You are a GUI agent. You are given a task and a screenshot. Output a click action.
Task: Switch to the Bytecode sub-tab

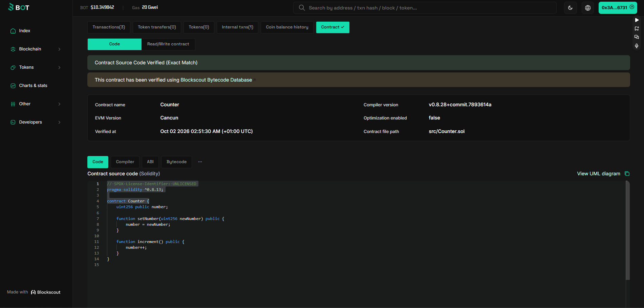pyautogui.click(x=176, y=162)
